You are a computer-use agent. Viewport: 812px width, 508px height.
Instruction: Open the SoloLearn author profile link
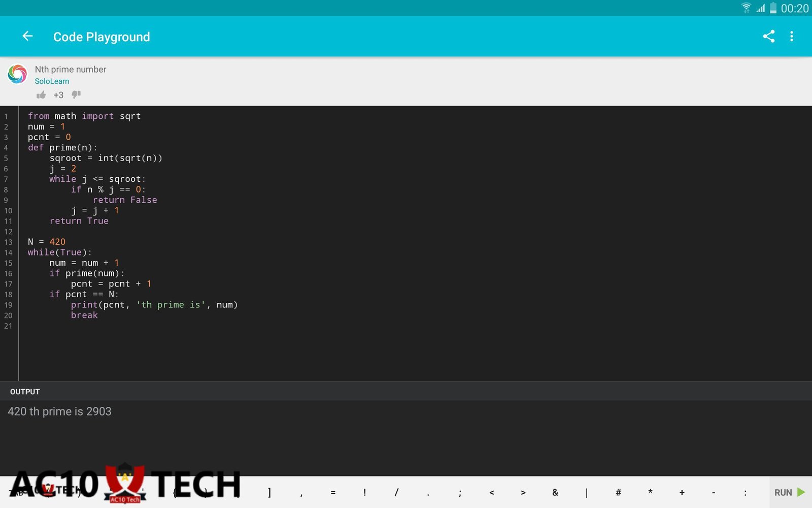point(52,81)
